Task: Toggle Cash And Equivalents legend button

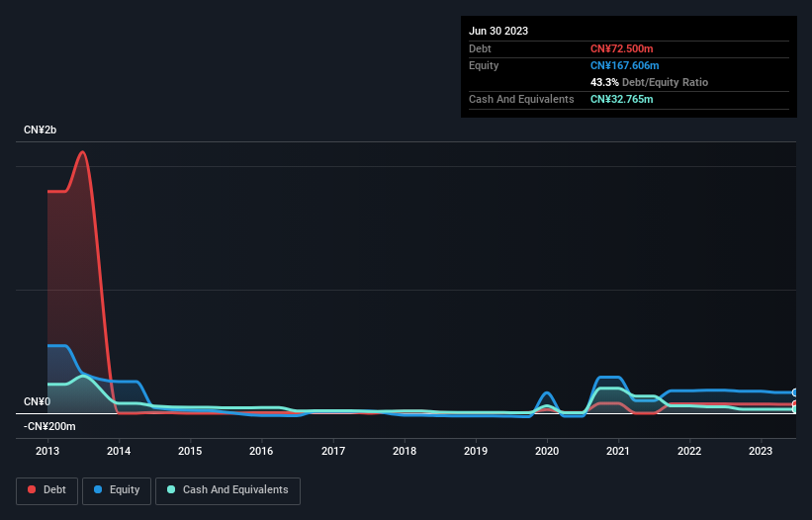Action: click(x=227, y=490)
